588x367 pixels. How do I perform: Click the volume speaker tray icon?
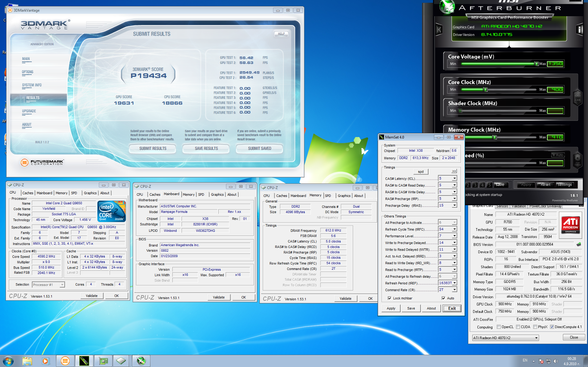pyautogui.click(x=556, y=361)
